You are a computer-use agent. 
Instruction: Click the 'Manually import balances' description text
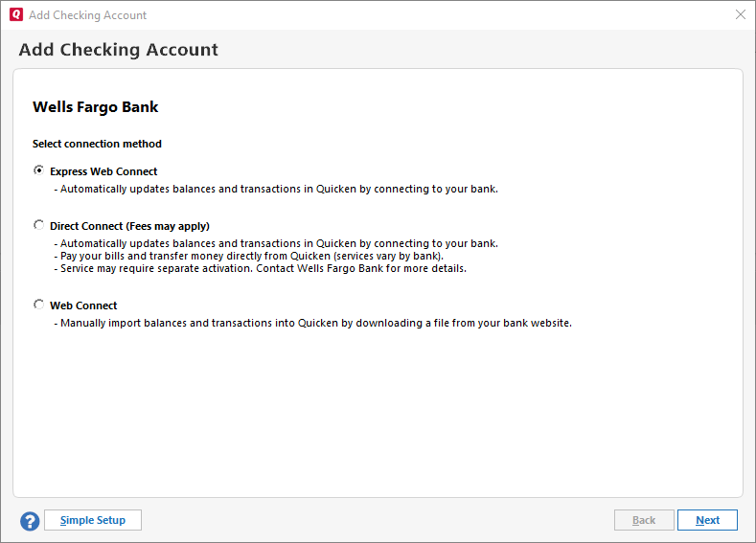coord(312,323)
